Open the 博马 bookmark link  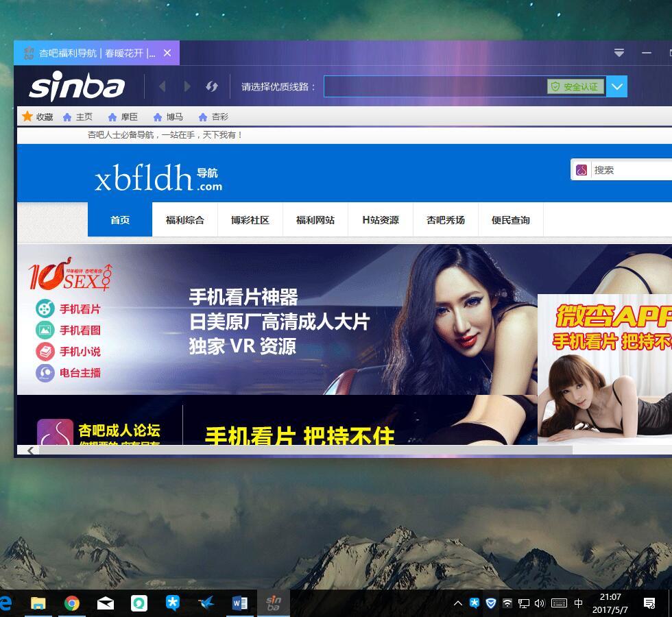[x=169, y=117]
